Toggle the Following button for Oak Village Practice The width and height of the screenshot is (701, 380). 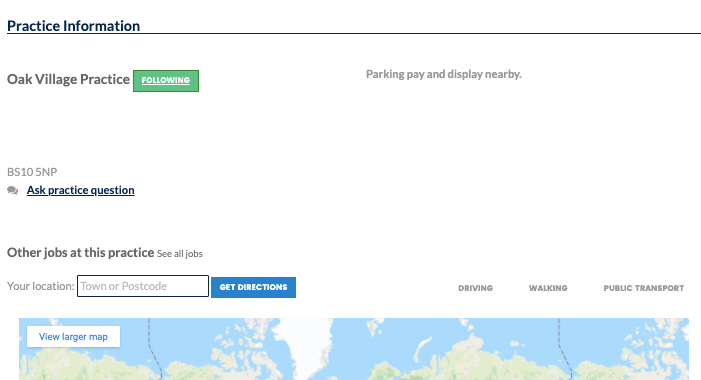pos(166,81)
